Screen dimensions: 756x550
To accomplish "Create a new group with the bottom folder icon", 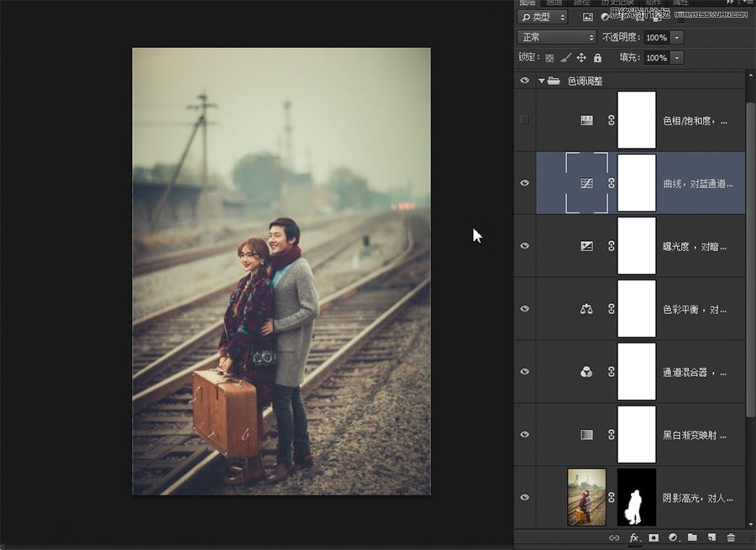I will pyautogui.click(x=692, y=537).
